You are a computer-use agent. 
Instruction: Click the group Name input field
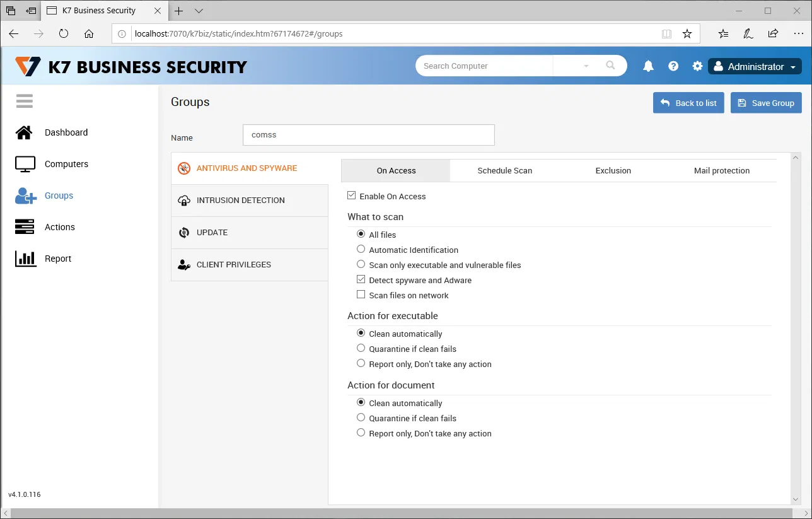point(368,135)
